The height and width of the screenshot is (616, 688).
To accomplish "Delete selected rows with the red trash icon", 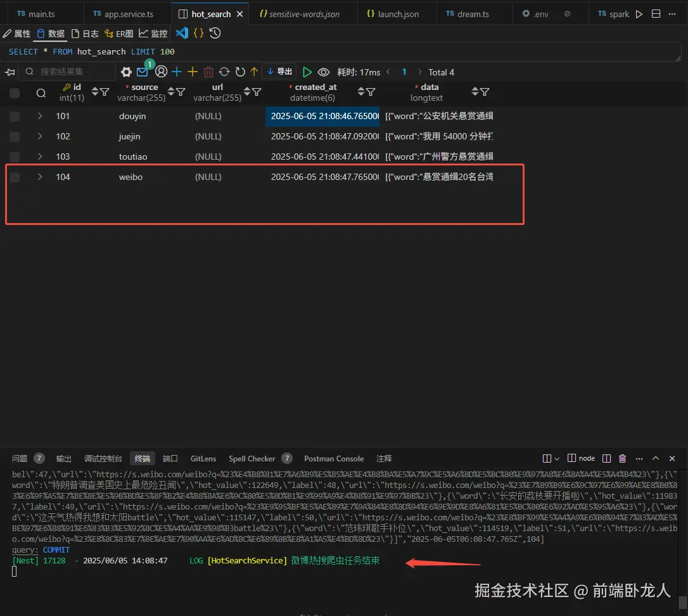I will [209, 72].
